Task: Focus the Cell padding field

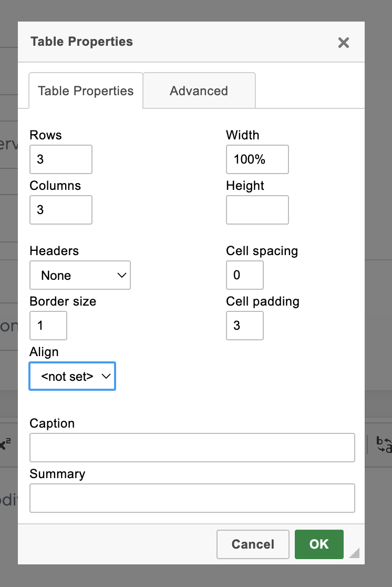Action: coord(244,326)
